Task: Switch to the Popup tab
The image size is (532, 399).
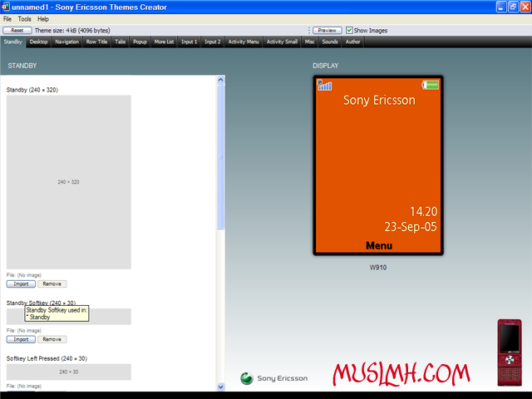Action: tap(140, 42)
